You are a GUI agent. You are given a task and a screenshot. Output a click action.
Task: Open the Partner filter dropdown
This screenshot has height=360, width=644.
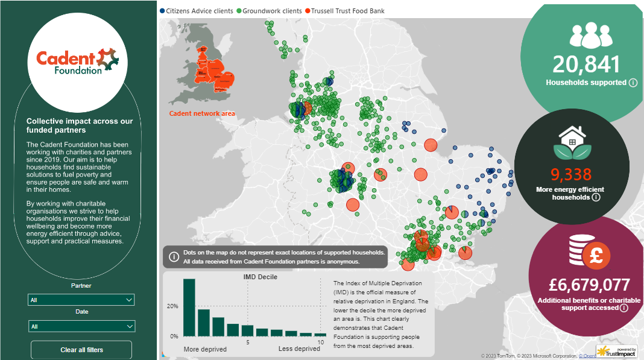coord(81,300)
